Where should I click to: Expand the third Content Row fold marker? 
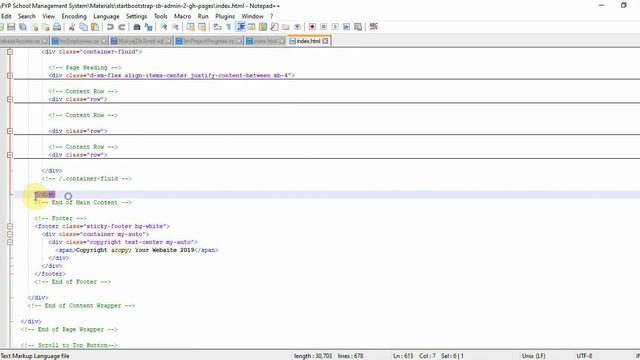click(10, 155)
